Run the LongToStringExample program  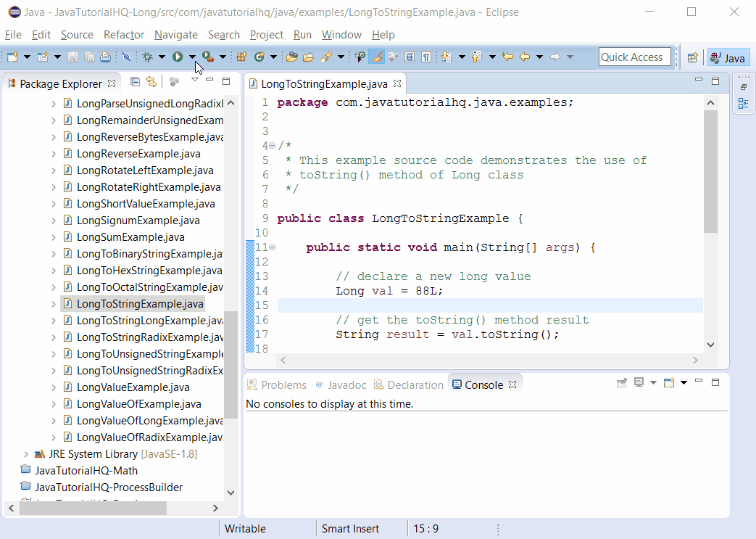pos(179,57)
